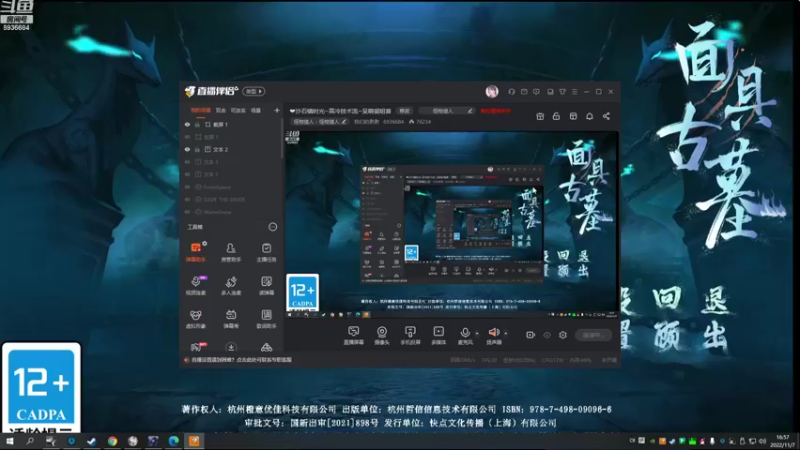Viewport: 800px width, 450px height.
Task: Switch to the 场景 tab
Action: [x=256, y=110]
